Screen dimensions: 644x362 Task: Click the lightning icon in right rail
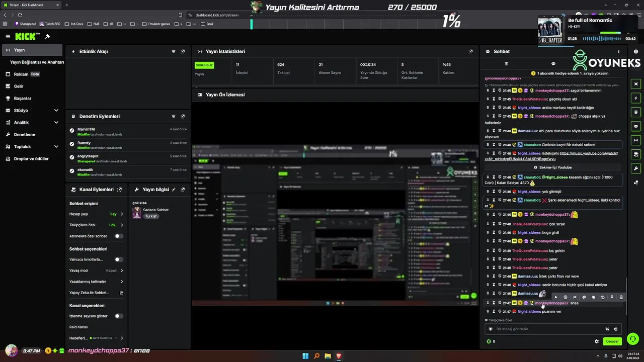(x=636, y=98)
